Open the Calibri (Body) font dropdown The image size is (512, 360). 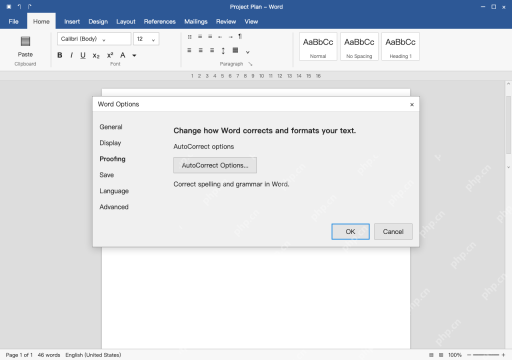94,39
